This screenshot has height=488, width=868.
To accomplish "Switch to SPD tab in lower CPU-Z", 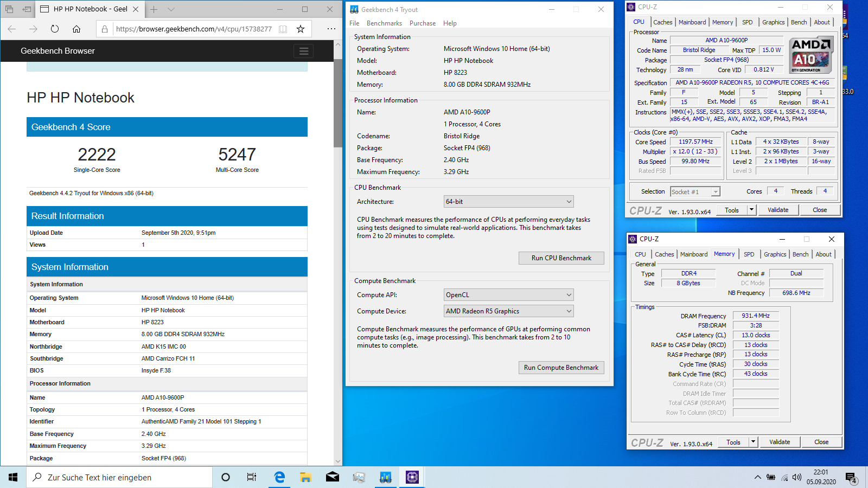I will (x=749, y=254).
